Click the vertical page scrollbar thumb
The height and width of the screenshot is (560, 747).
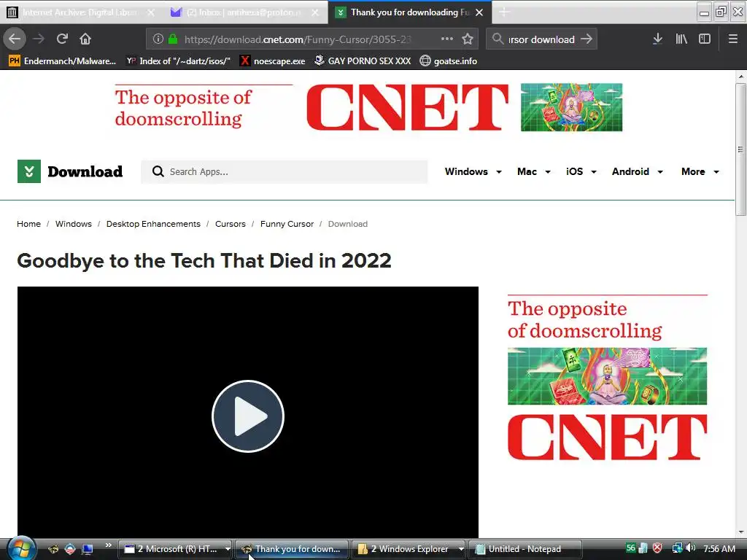740,149
